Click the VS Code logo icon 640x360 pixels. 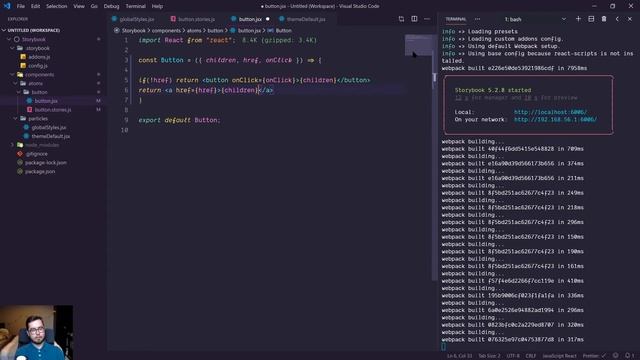7,6
